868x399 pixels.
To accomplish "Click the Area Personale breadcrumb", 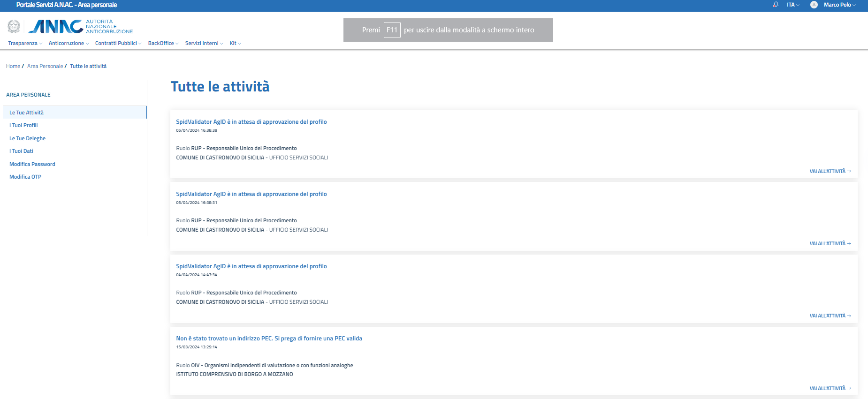I will (x=45, y=66).
